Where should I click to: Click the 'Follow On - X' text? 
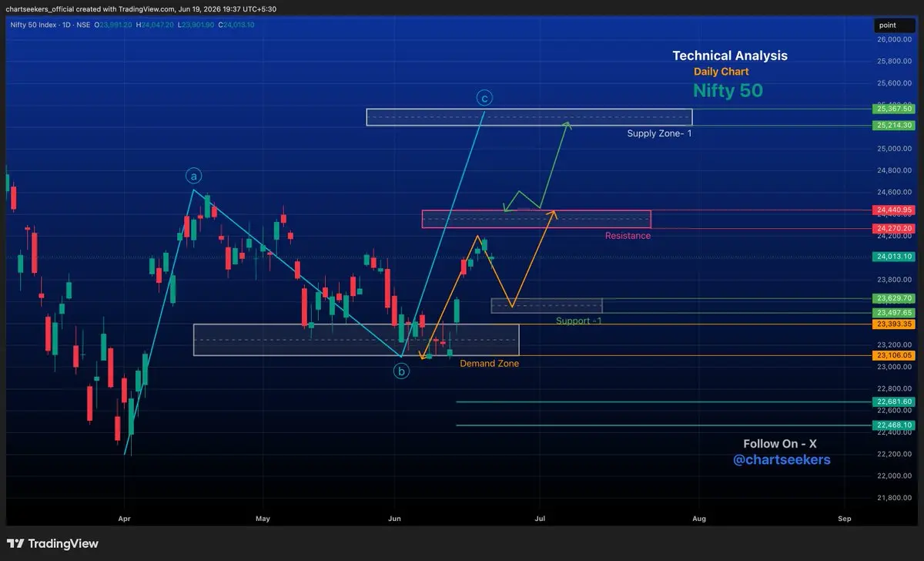click(x=779, y=444)
